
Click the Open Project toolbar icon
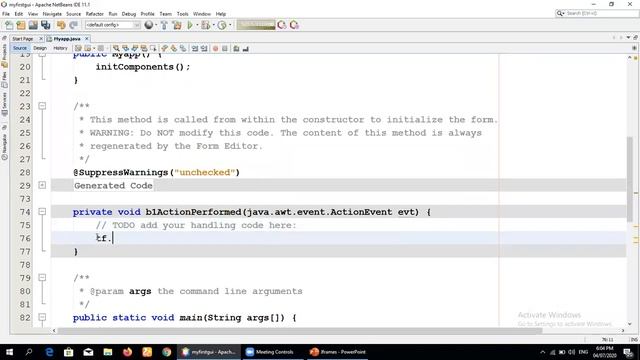click(33, 25)
